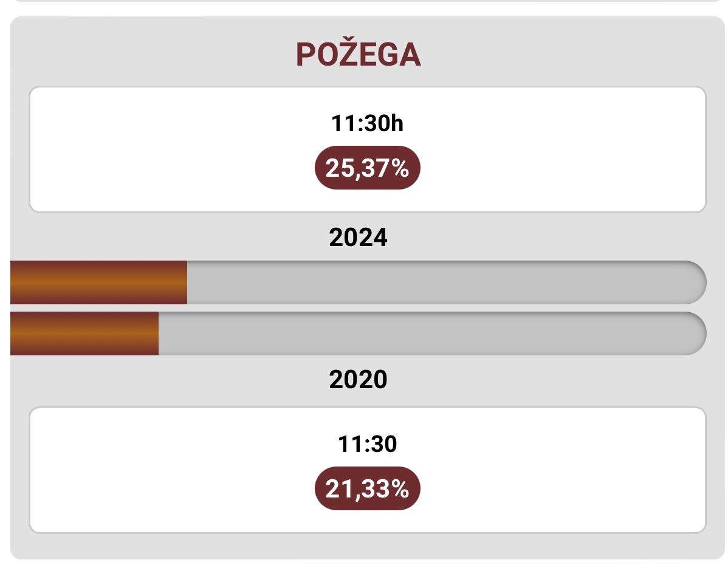The width and height of the screenshot is (728, 571).
Task: Click the 25,37% turnout badge
Action: click(x=367, y=168)
